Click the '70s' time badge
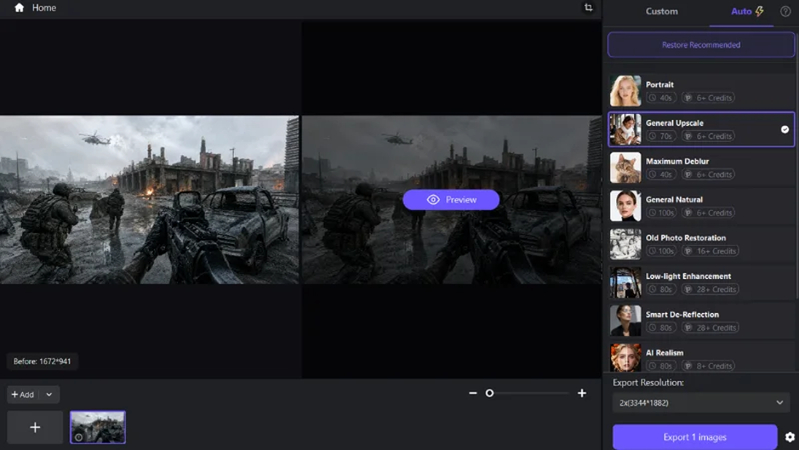This screenshot has width=799, height=450. [661, 136]
